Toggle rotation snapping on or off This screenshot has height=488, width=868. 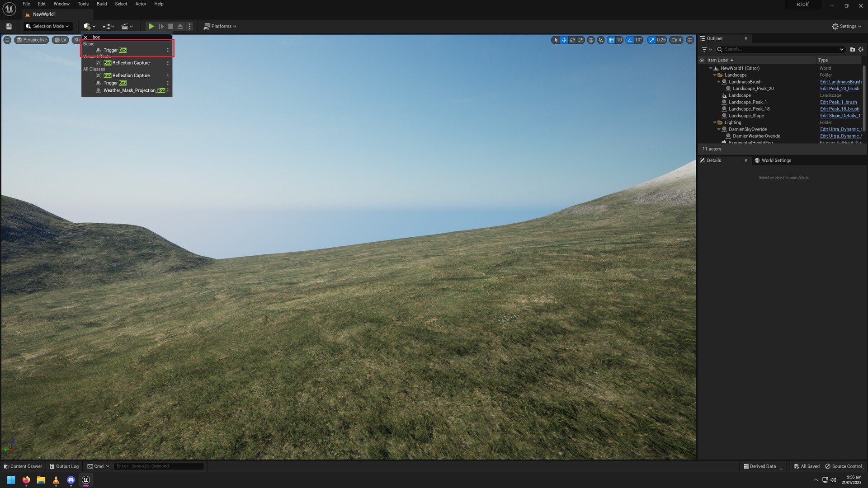(x=630, y=40)
